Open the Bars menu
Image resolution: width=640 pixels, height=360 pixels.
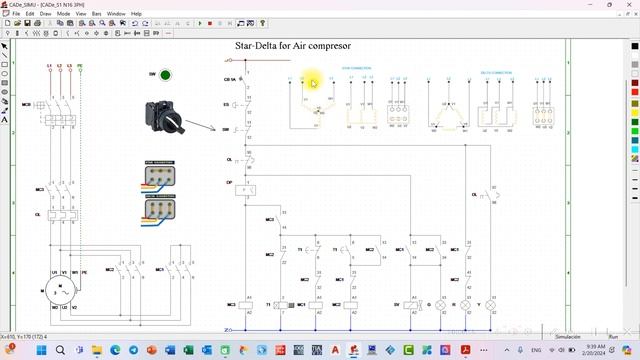[x=96, y=13]
